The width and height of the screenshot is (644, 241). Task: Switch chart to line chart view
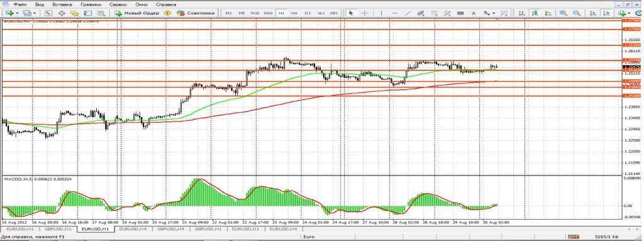pos(548,13)
